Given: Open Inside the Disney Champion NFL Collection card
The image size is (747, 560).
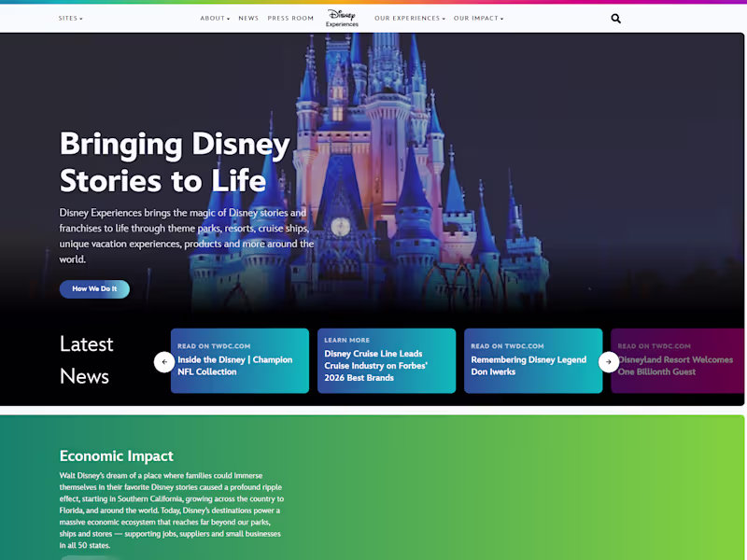Looking at the screenshot, I should tap(240, 361).
